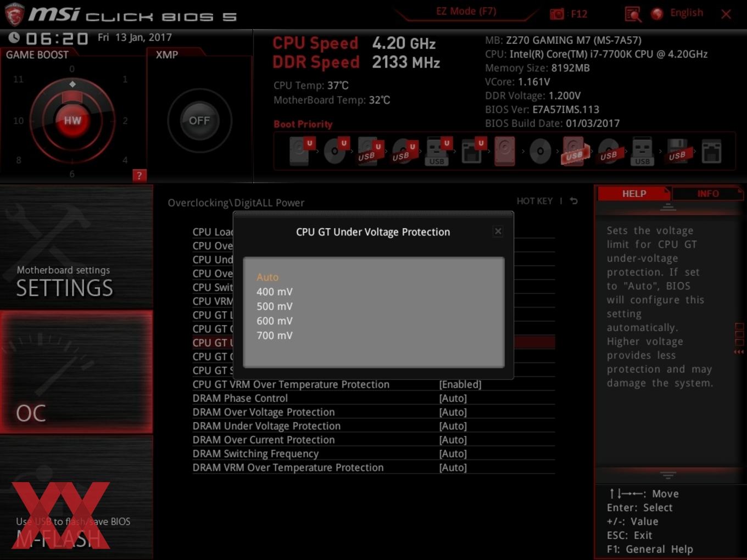The image size is (747, 560).
Task: Select UEFI hard disk boot device icon
Action: [301, 151]
